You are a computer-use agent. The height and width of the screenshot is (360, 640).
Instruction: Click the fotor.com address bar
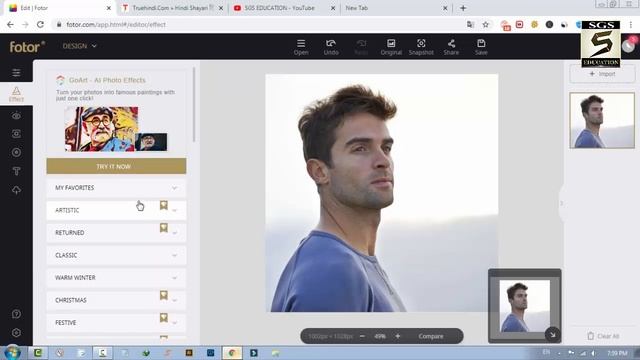coord(261,24)
